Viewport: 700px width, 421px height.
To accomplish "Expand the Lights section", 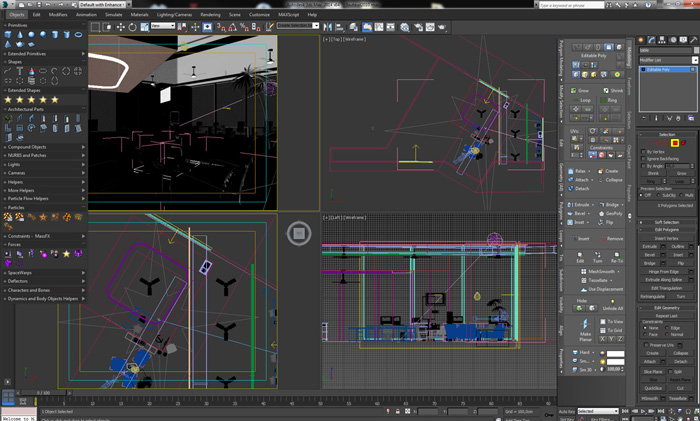I will tap(45, 164).
